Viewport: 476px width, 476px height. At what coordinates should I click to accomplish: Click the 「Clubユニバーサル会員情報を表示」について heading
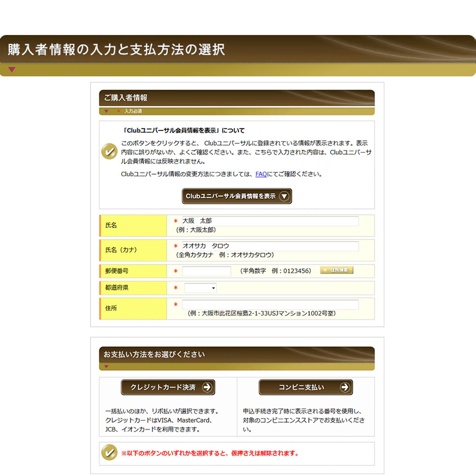click(x=184, y=130)
